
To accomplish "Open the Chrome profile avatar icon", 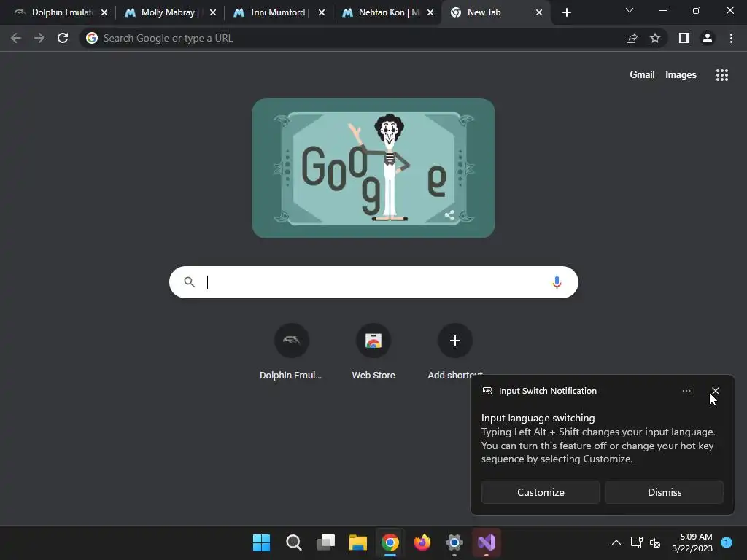I will pyautogui.click(x=708, y=38).
